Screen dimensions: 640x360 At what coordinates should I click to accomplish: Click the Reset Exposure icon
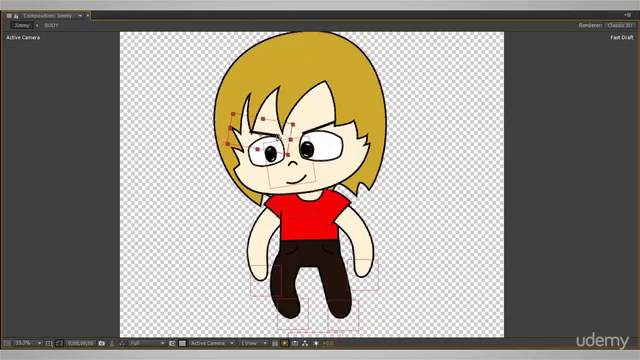pyautogui.click(x=316, y=343)
